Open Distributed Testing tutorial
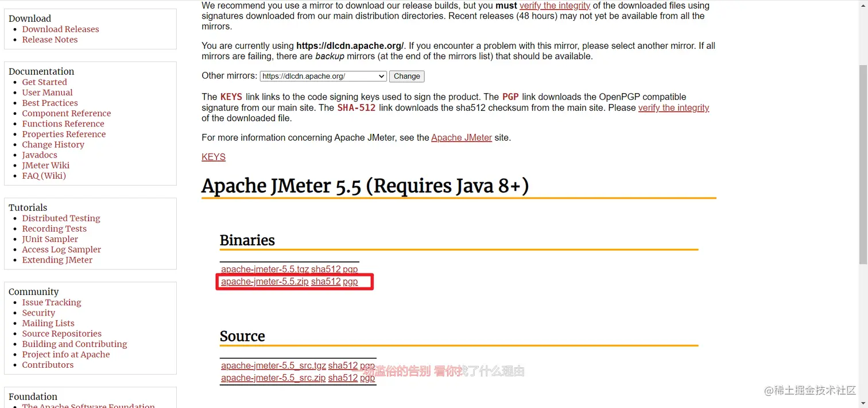The height and width of the screenshot is (408, 868). (61, 218)
